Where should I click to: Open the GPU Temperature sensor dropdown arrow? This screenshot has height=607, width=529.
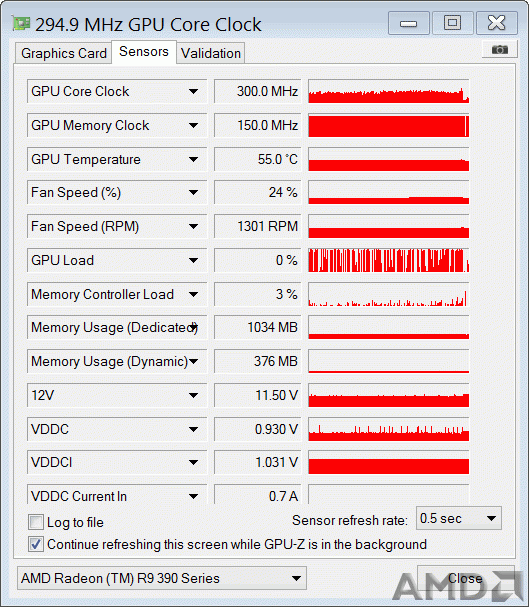193,159
